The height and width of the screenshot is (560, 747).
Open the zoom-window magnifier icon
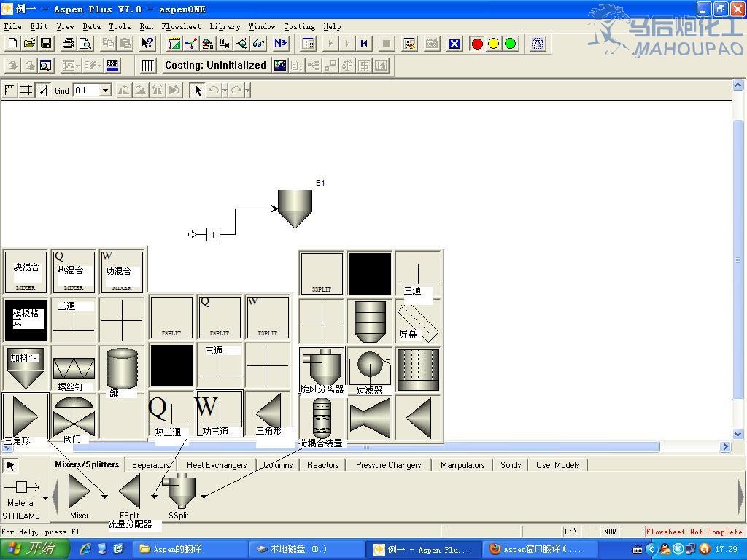tap(46, 65)
